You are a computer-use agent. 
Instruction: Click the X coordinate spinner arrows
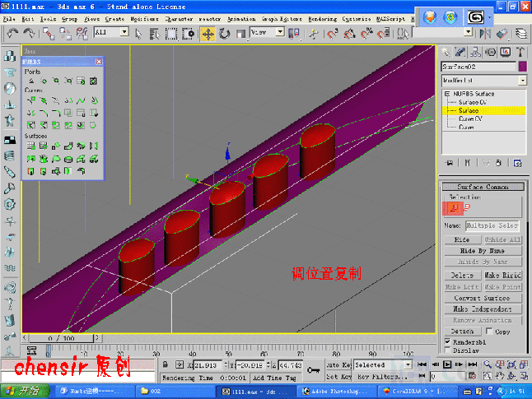click(x=226, y=364)
